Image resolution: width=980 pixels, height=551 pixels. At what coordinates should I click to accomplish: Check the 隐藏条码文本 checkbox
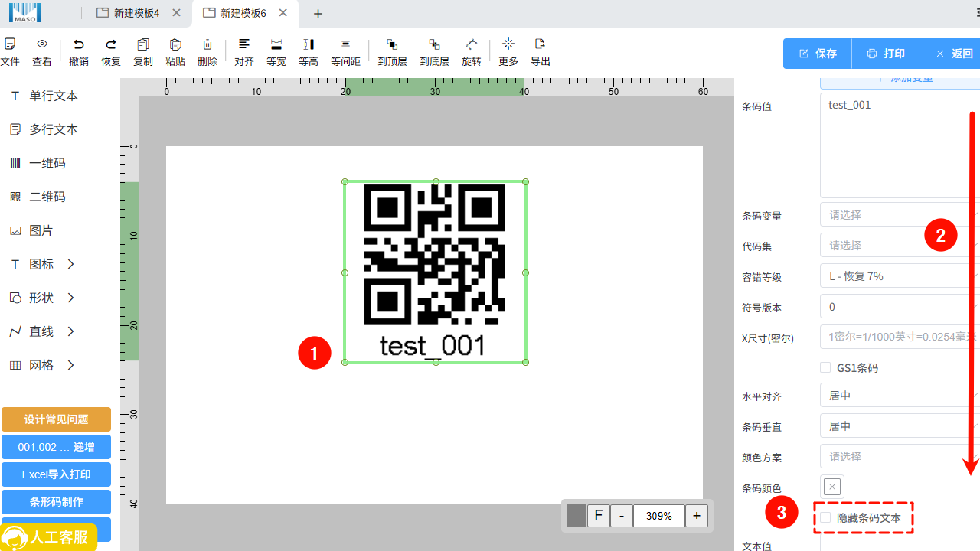(825, 518)
